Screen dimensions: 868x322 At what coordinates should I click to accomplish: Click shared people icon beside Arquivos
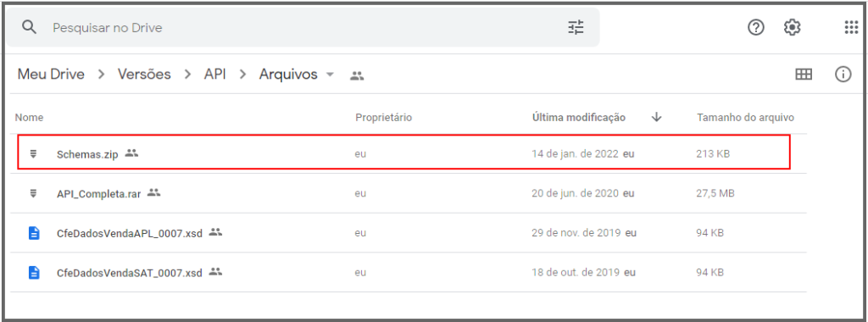[x=357, y=75]
